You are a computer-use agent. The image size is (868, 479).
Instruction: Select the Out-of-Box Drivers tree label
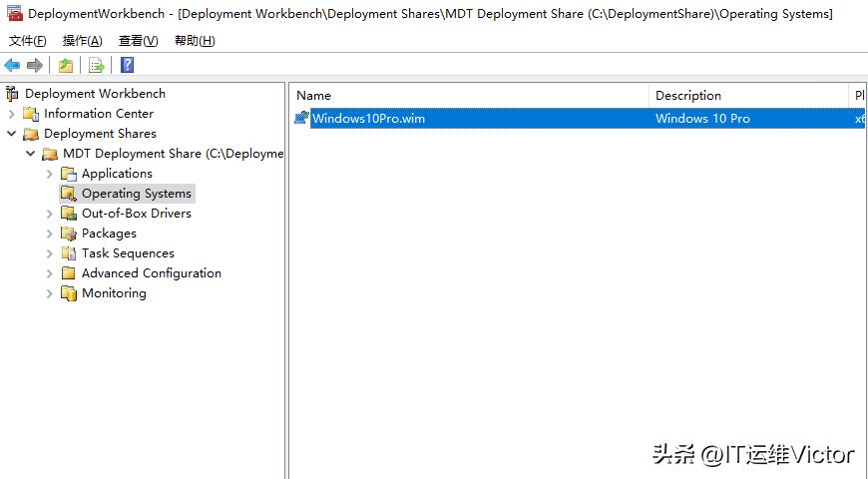[137, 214]
